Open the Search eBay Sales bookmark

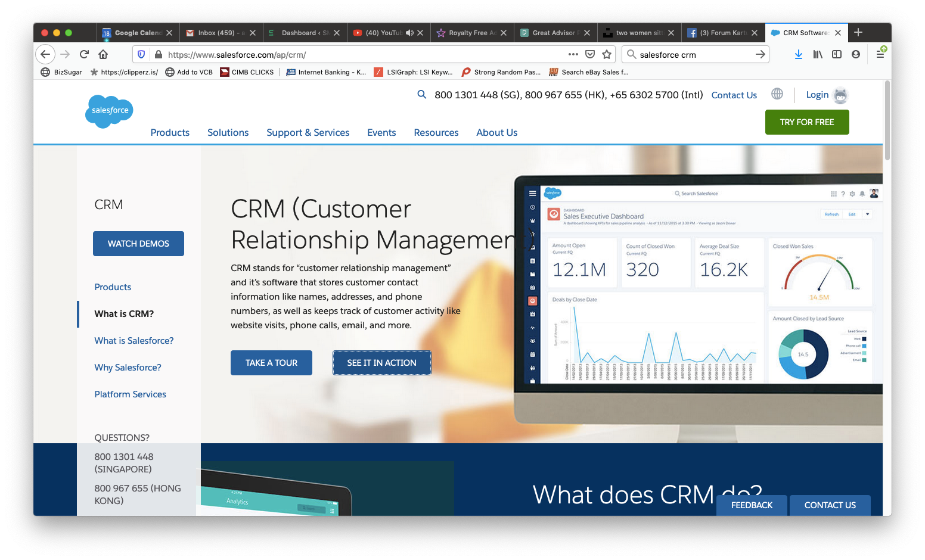[588, 72]
